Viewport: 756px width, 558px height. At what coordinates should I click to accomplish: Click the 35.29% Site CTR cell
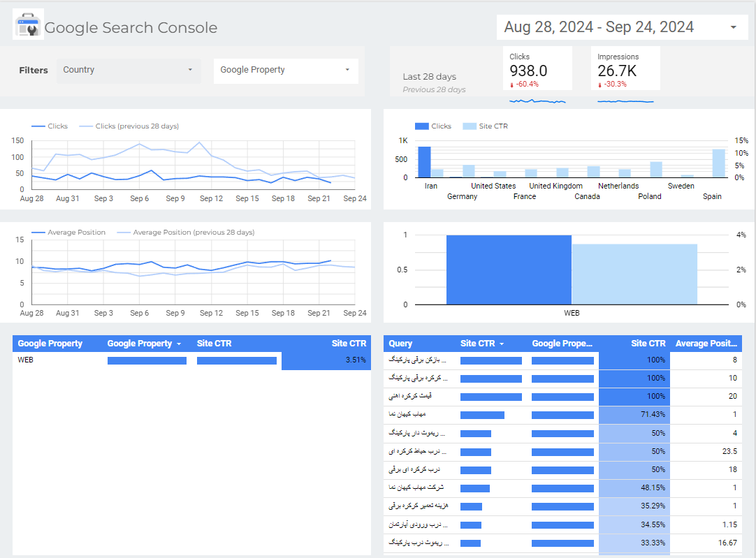tap(634, 506)
